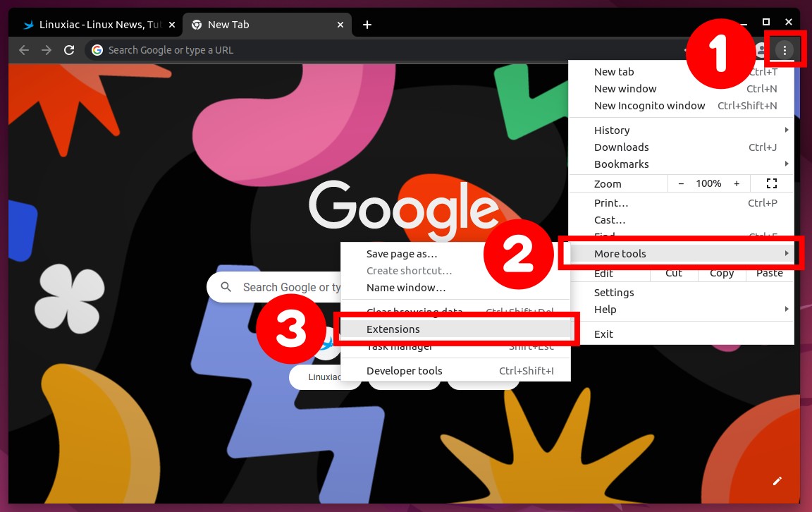
Task: Click the pencil Customize Chrome icon
Action: [777, 481]
